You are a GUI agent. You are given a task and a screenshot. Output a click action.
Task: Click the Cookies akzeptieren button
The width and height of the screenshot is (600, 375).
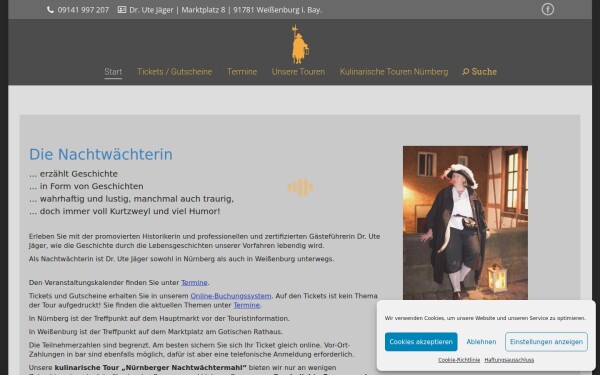click(421, 342)
